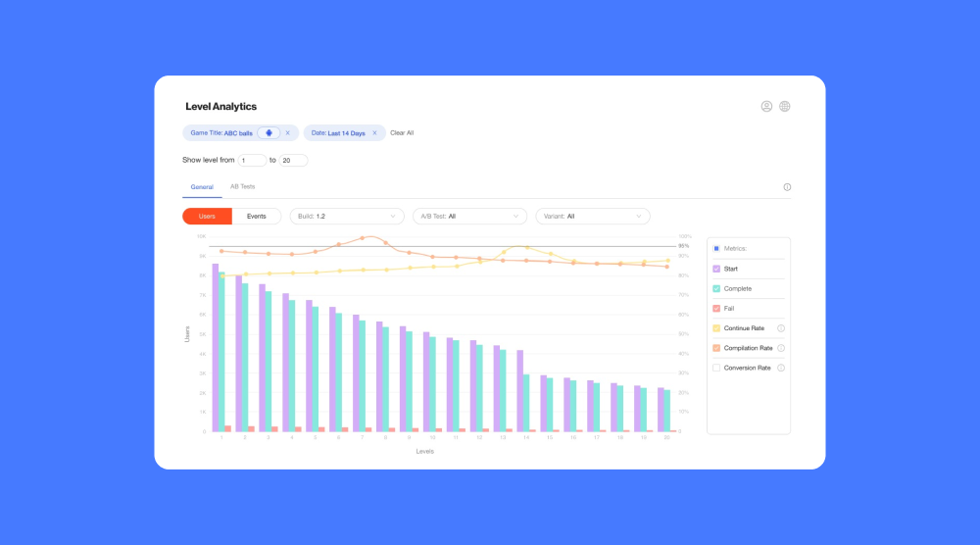
Task: Switch to the AB Tests tab
Action: (242, 186)
